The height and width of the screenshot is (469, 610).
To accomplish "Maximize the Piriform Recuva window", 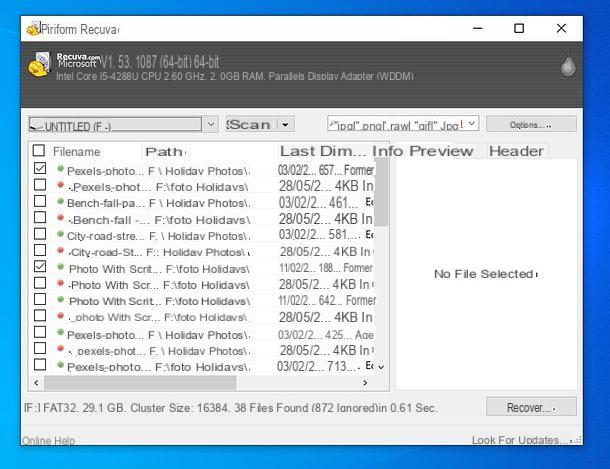I will 519,28.
